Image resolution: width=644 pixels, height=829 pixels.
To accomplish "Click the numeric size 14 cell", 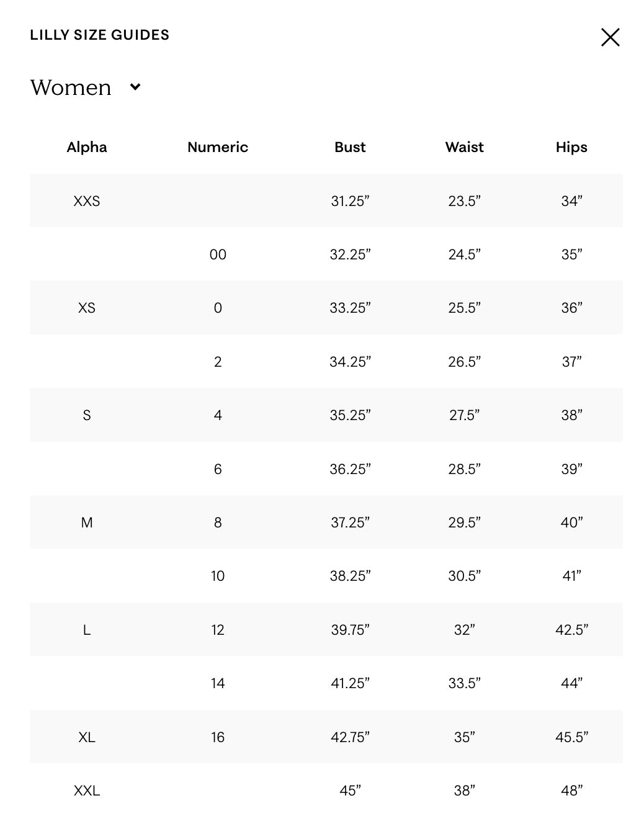I will 218,683.
